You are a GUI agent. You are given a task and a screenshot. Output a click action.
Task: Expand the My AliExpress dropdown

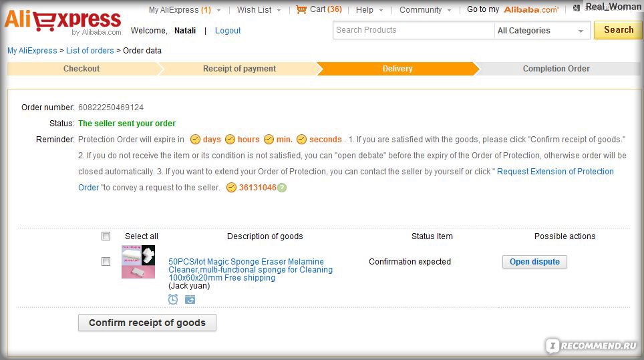coord(184,10)
